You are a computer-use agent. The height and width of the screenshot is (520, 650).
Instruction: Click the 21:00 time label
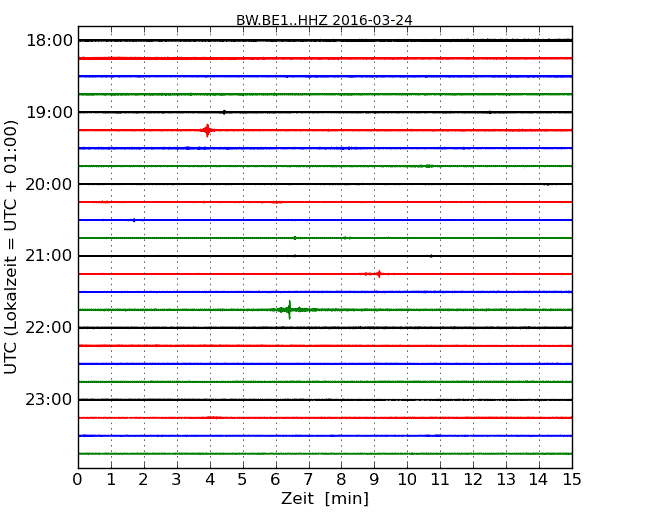[49, 256]
